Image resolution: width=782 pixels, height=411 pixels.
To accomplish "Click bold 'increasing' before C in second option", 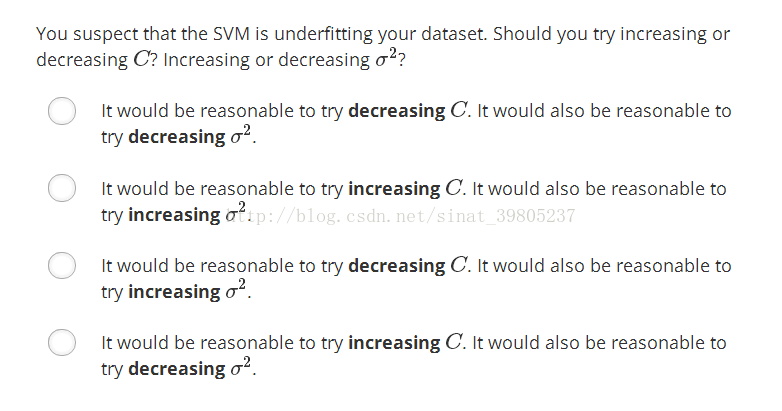I will pos(394,189).
